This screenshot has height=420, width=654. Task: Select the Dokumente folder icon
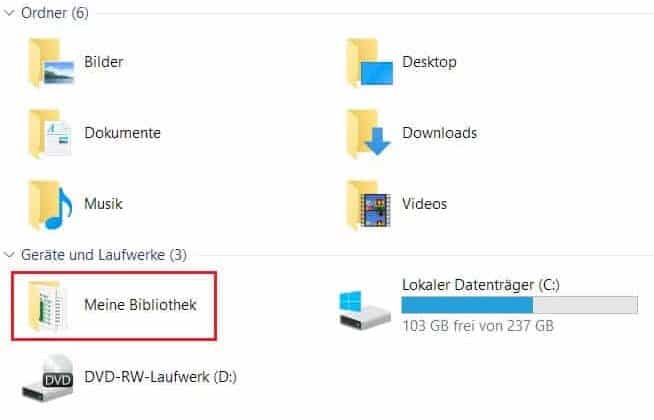click(x=50, y=133)
